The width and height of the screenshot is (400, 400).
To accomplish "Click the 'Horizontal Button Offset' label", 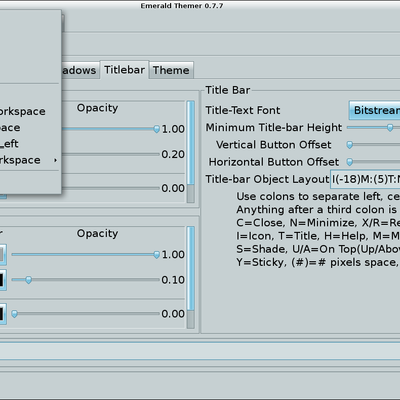I will [274, 162].
